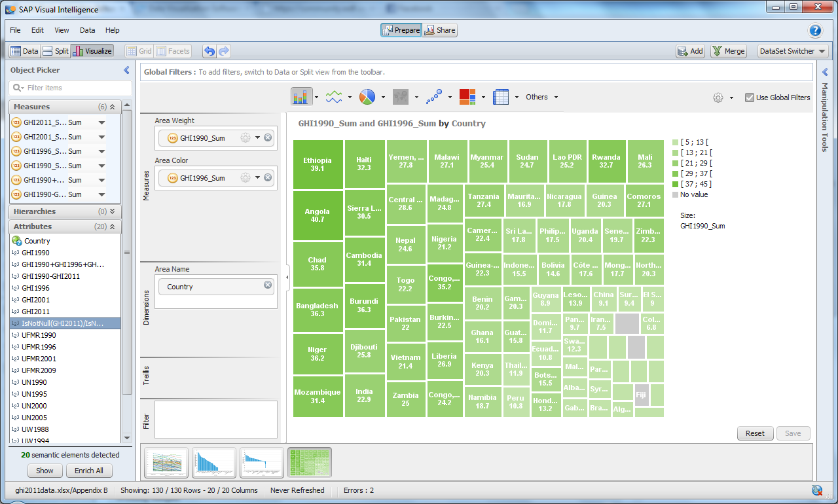Screen dimensions: 838x504
Task: Click the undo arrow icon
Action: (x=209, y=50)
